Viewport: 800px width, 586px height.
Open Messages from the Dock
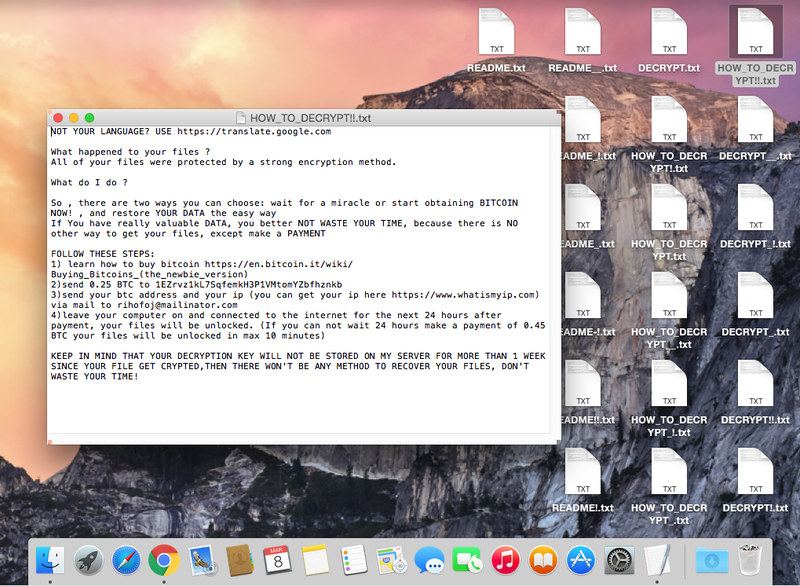(x=430, y=562)
